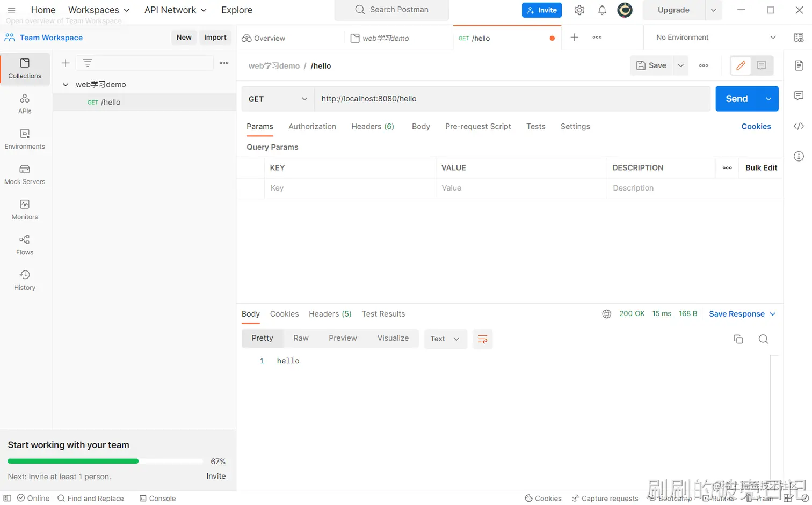The image size is (812, 505).
Task: Open request more actions dots
Action: (704, 65)
